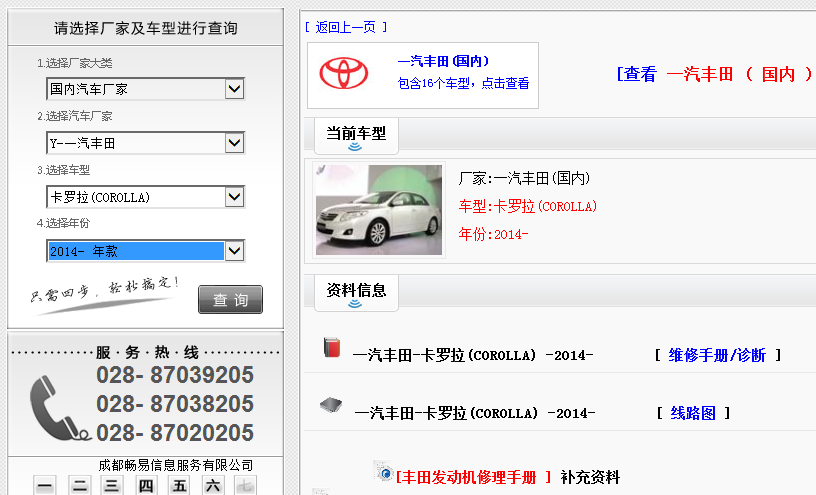The height and width of the screenshot is (495, 816).
Task: Click the 六 key button
Action: (x=213, y=486)
